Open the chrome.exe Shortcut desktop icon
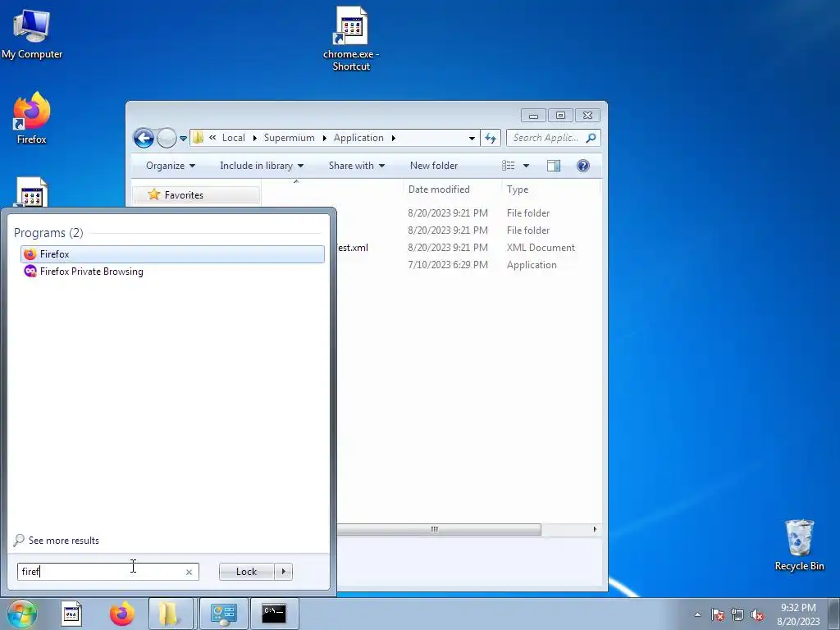 (x=351, y=39)
